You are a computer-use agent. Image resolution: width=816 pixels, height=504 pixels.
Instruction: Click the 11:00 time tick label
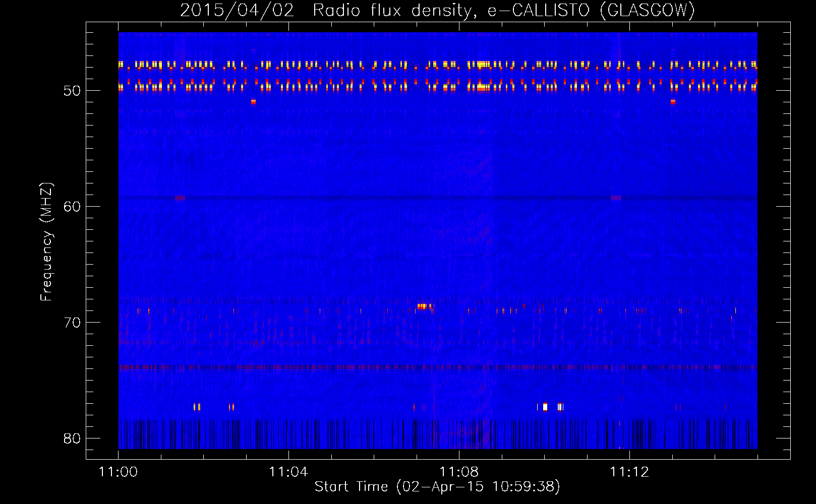118,472
